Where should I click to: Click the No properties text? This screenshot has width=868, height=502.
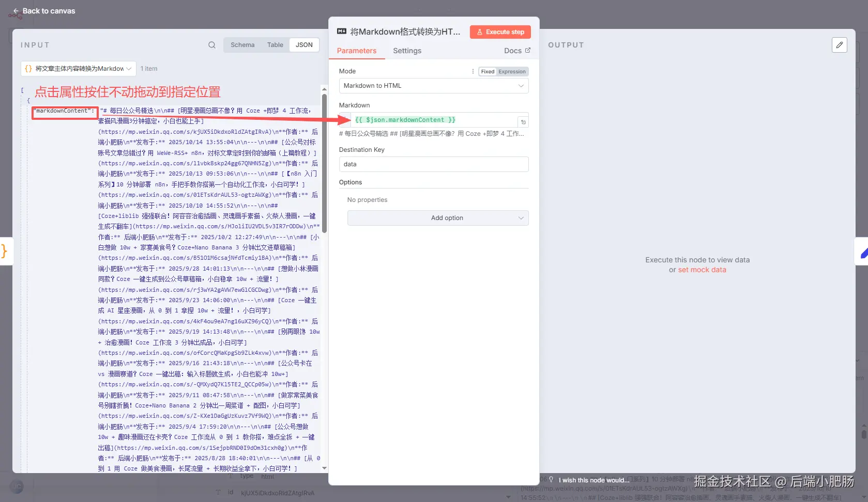point(367,200)
